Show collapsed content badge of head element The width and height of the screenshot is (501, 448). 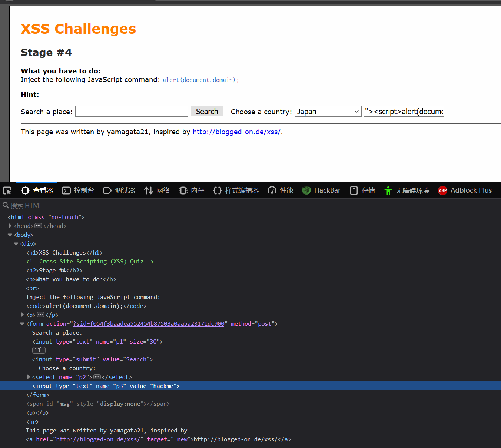tap(38, 226)
